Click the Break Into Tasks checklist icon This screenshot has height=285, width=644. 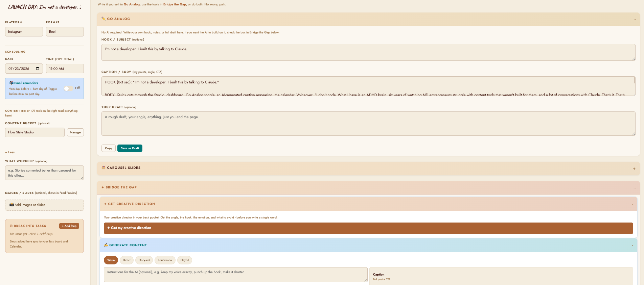11,226
